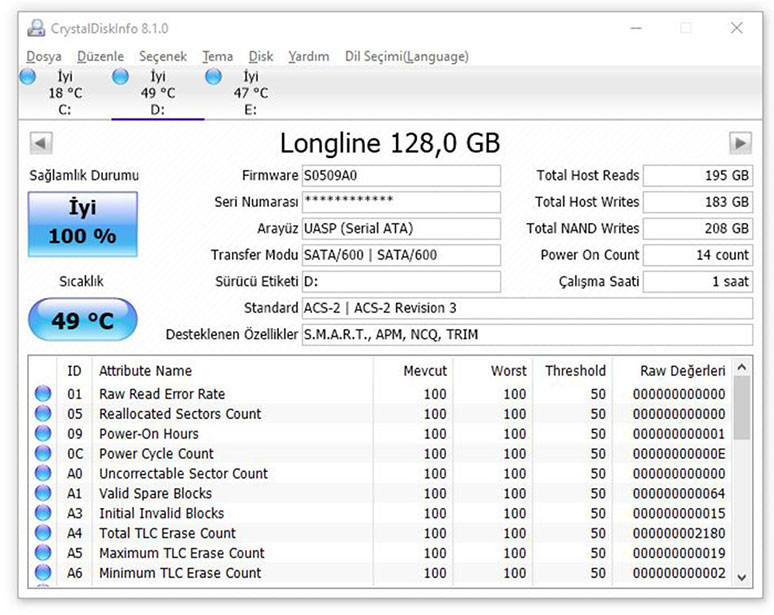Click Total Host Reads value 195 GB

(x=698, y=176)
